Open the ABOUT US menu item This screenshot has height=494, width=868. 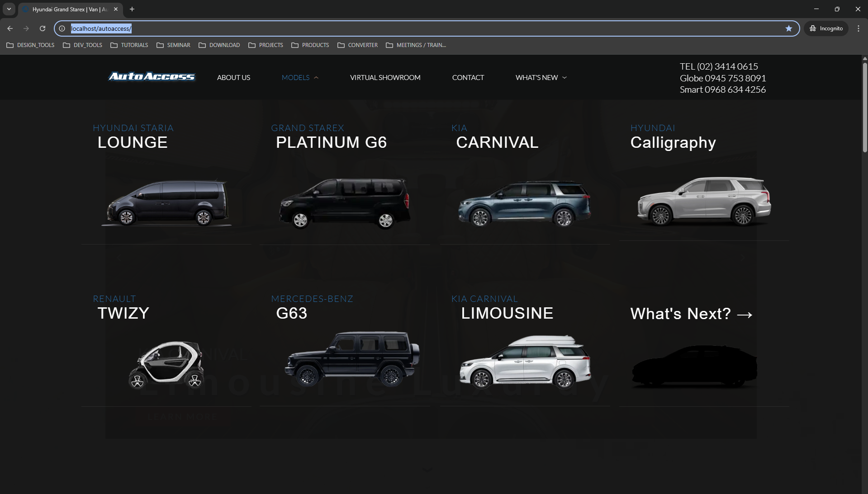pos(233,78)
